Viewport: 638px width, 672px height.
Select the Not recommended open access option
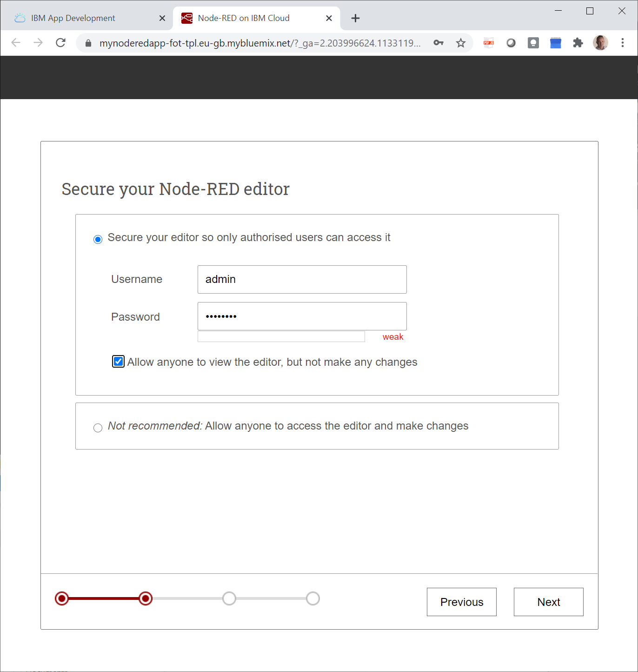(x=98, y=428)
